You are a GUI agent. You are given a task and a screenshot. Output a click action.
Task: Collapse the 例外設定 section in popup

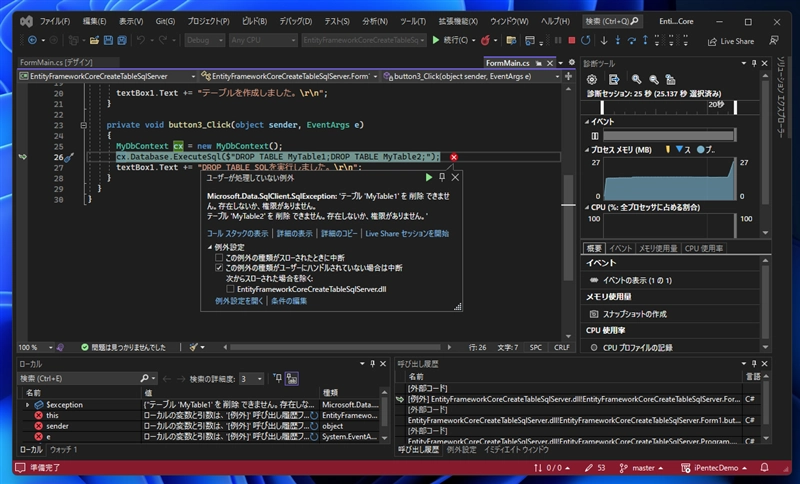coord(210,247)
